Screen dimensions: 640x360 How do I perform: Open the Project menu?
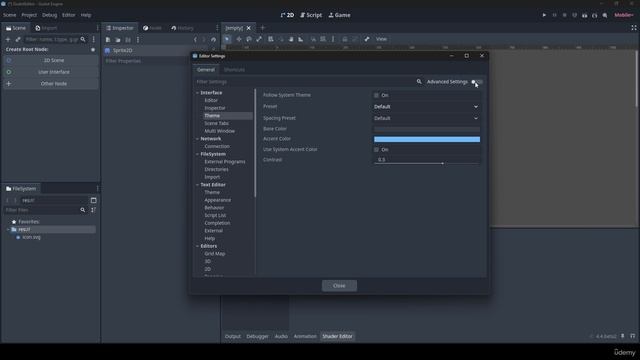(29, 15)
